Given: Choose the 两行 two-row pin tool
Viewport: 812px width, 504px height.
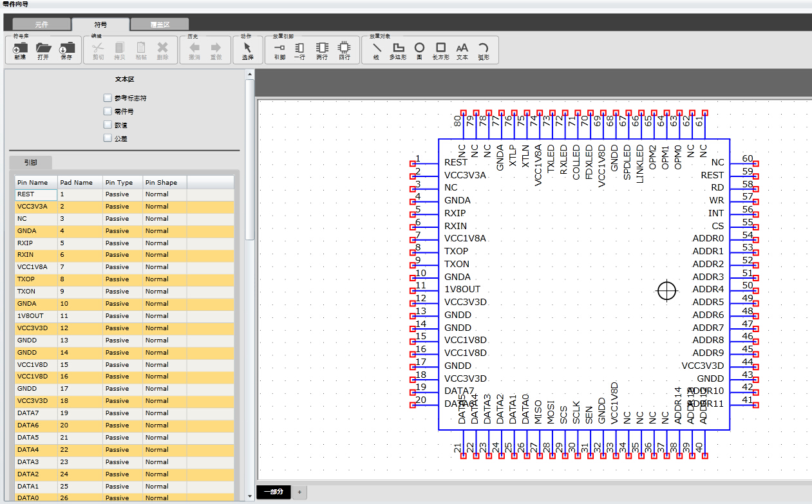Looking at the screenshot, I should coord(322,51).
